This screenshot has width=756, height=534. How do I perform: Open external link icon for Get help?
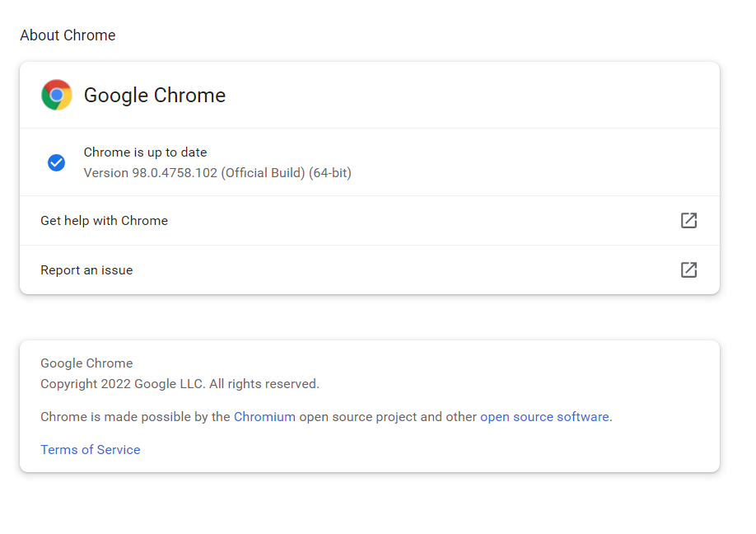(688, 221)
